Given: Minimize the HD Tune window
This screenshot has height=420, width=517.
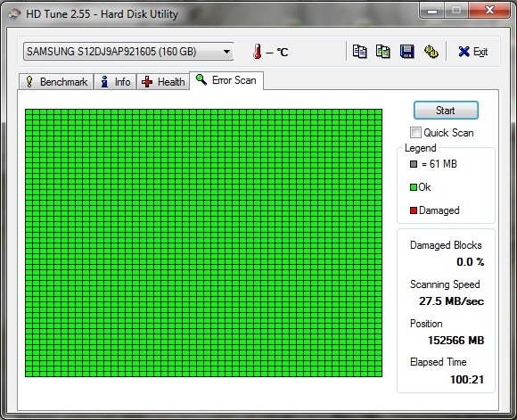Looking at the screenshot, I should point(432,11).
